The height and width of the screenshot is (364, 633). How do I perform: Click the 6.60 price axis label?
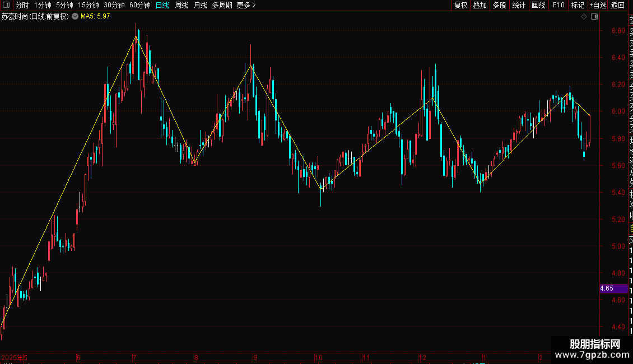tap(618, 31)
